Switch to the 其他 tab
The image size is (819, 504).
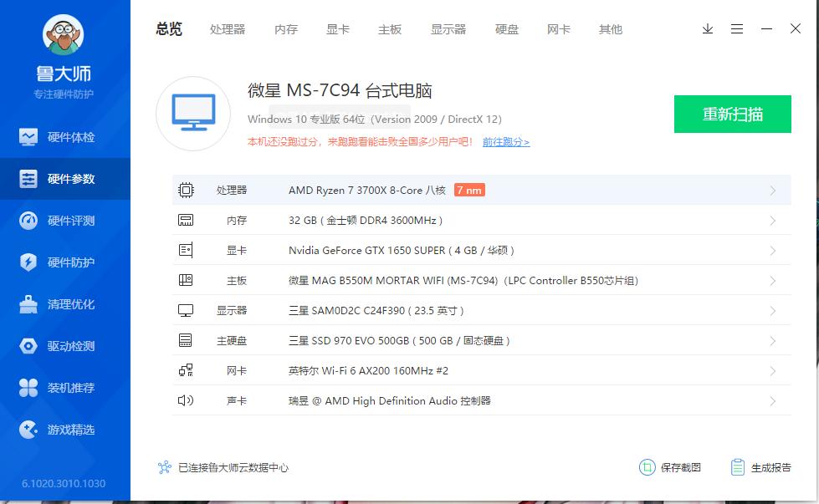(x=611, y=29)
